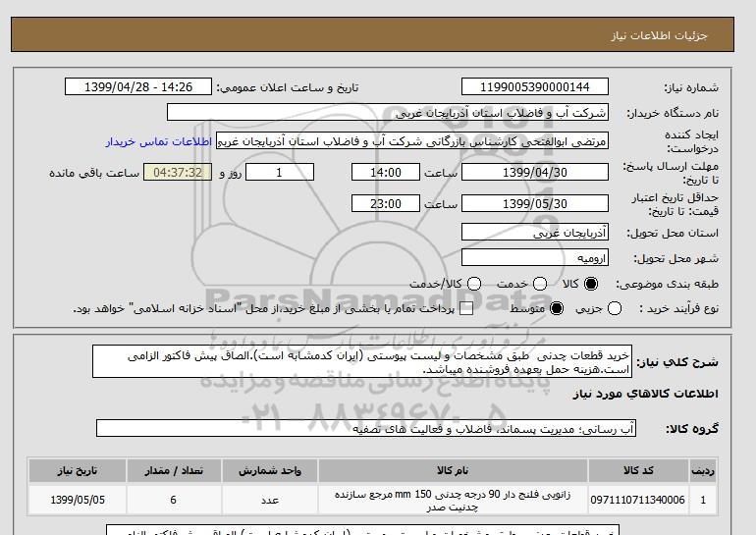Viewport: 756px width, 535px height.
Task: Click general need description text box
Action: point(362,361)
